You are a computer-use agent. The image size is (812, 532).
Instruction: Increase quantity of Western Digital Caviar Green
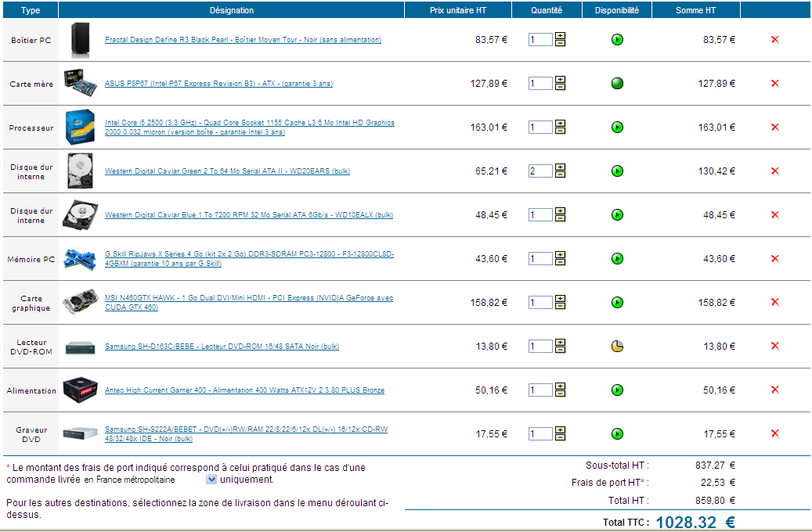coord(560,167)
